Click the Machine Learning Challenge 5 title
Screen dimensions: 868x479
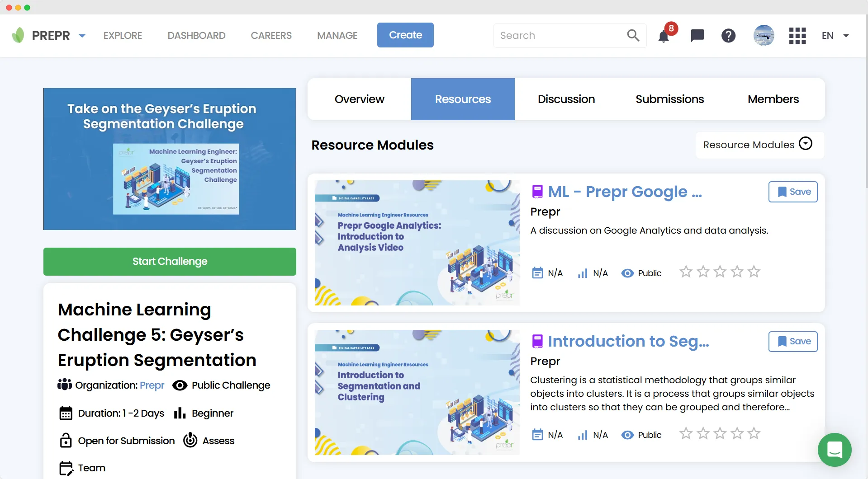click(x=157, y=335)
